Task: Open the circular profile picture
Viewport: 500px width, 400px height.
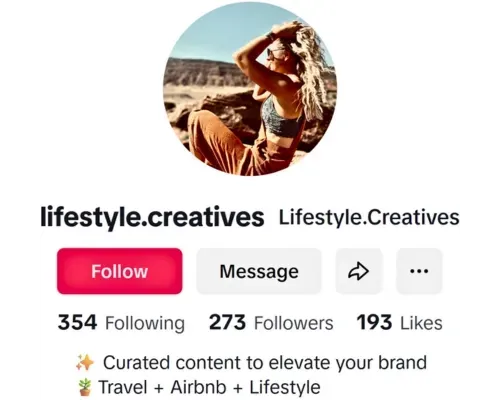Action: click(x=250, y=89)
